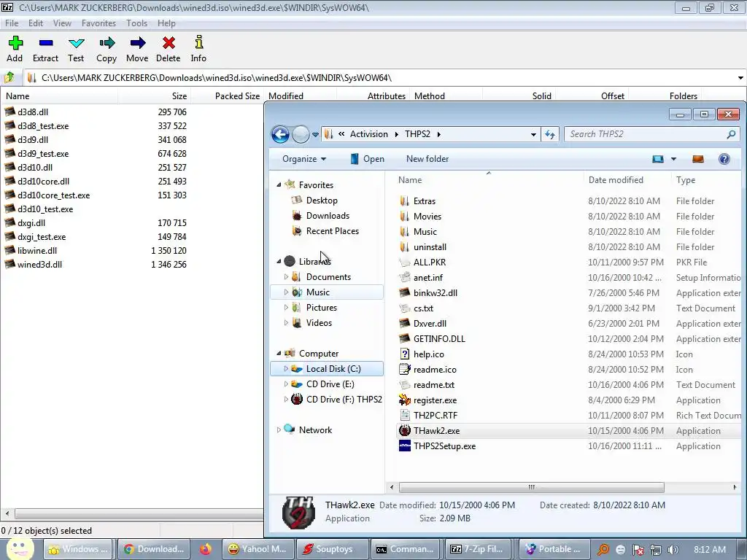The width and height of the screenshot is (747, 560).
Task: Select d3d9.dll in 7-Zip list
Action: coord(33,139)
